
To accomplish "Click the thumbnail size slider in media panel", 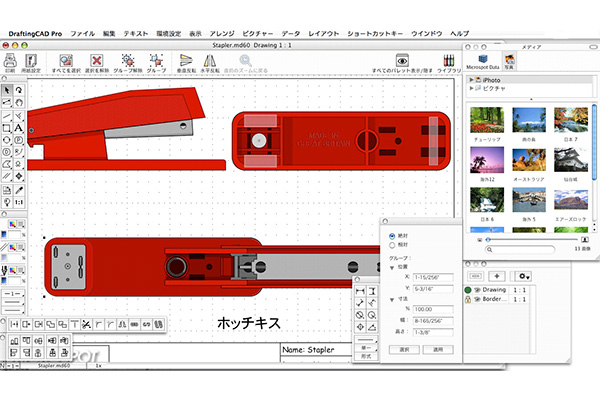I will click(x=530, y=240).
